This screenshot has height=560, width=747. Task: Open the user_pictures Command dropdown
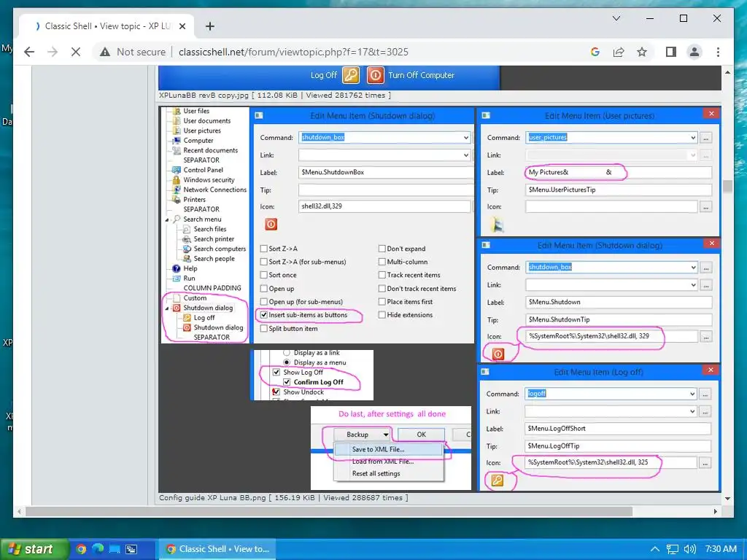click(693, 138)
